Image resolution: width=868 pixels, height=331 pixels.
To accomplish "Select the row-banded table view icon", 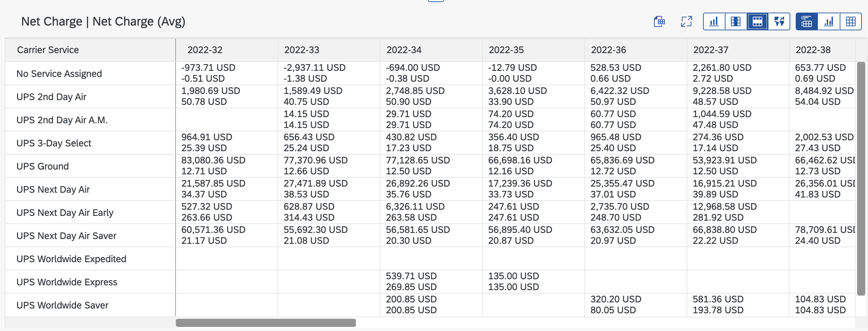I will point(758,21).
